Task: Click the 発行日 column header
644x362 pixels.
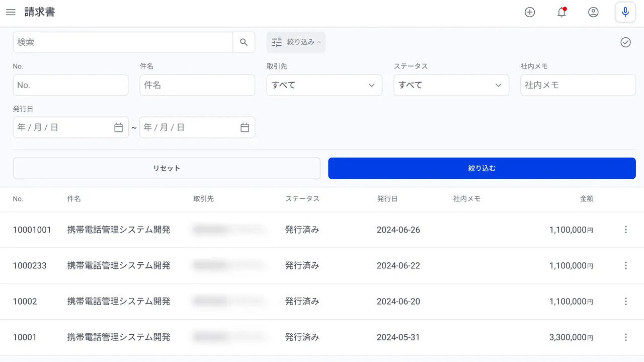Action: pyautogui.click(x=387, y=199)
